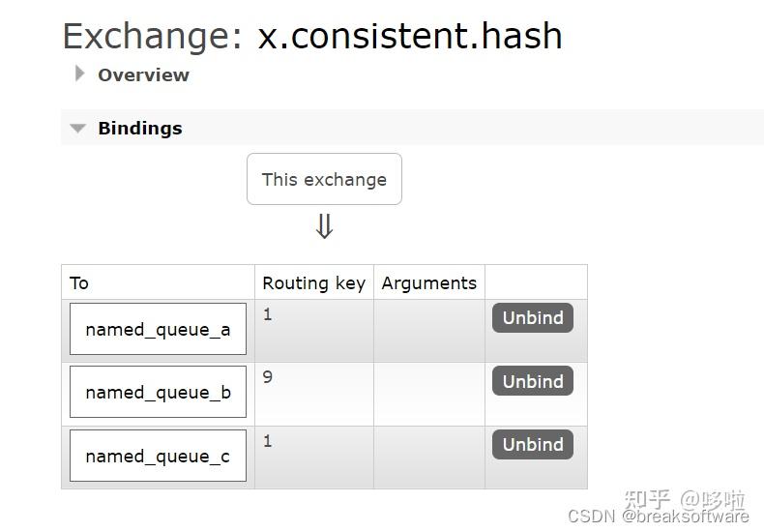
Task: Open the named_queue_c queue link
Action: 158,456
